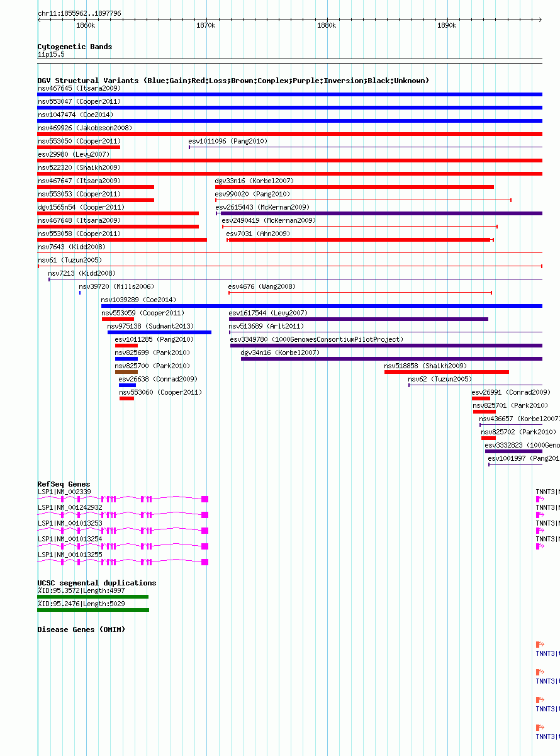Select the LSP1|NM_001242932 transcript label

point(70,507)
